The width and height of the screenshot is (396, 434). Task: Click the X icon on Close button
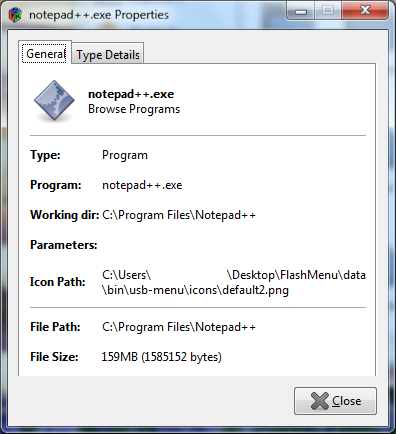(319, 401)
